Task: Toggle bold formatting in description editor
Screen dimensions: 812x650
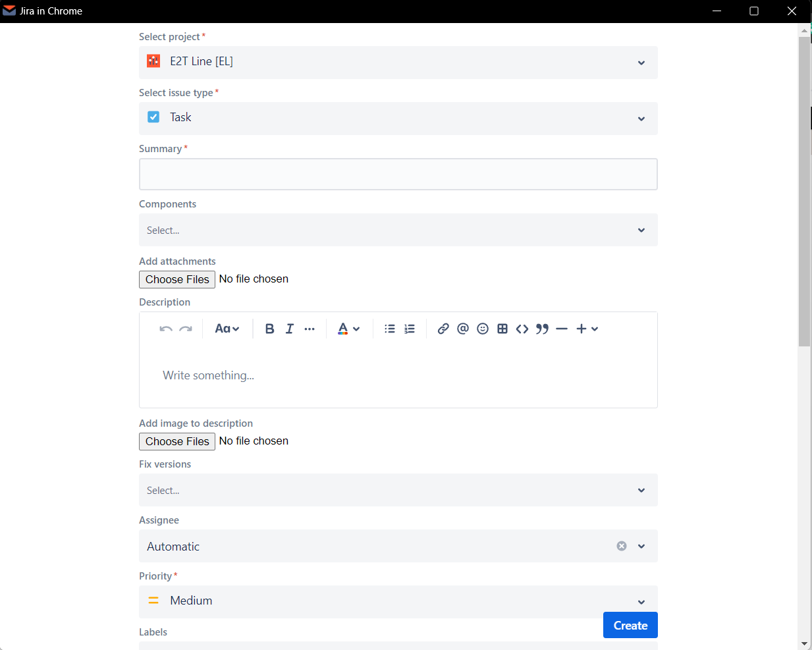Action: (269, 329)
